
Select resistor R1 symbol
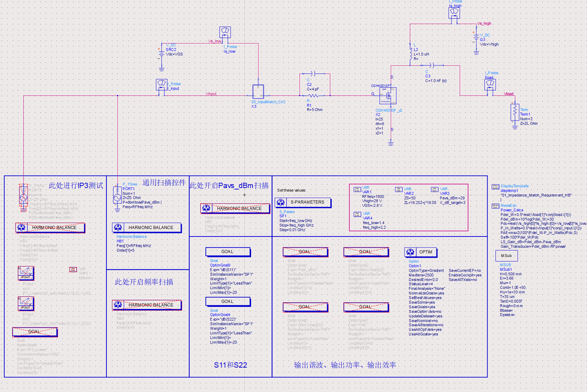click(x=313, y=96)
